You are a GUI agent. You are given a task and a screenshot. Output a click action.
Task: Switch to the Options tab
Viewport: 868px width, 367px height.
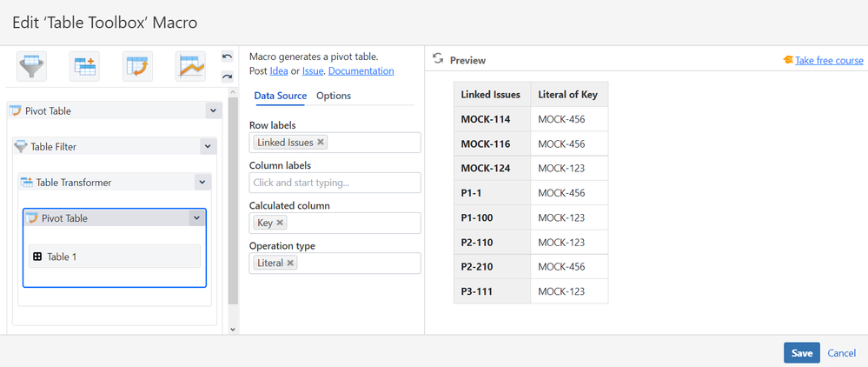pos(334,96)
